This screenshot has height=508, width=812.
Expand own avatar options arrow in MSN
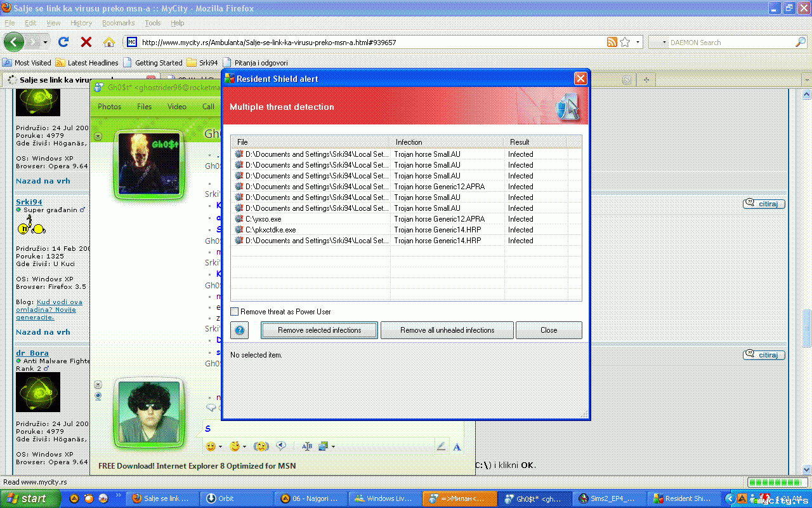(98, 384)
